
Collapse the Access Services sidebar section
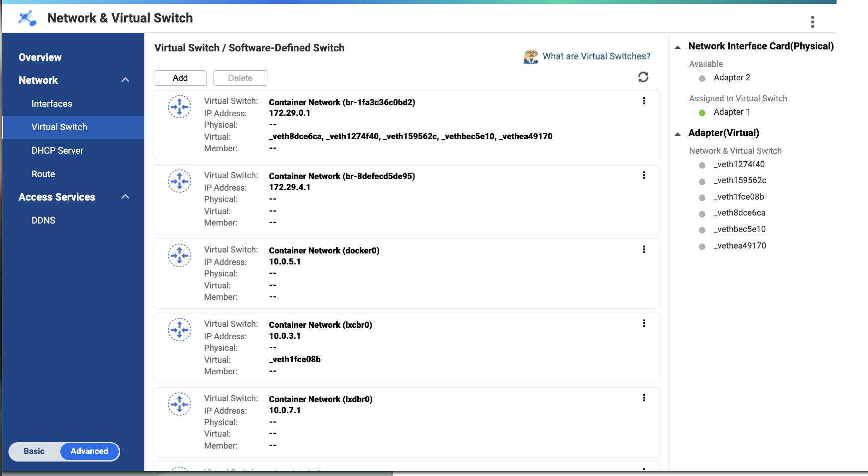[x=125, y=197]
